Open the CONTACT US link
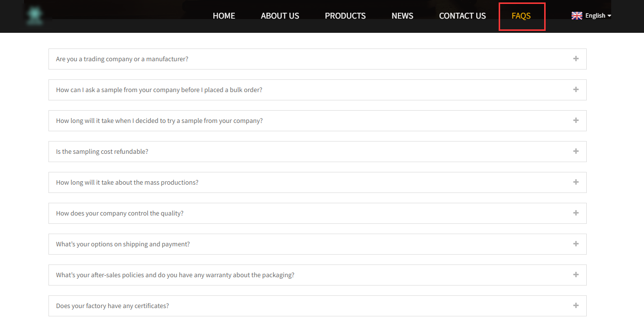The image size is (644, 335). coord(462,16)
